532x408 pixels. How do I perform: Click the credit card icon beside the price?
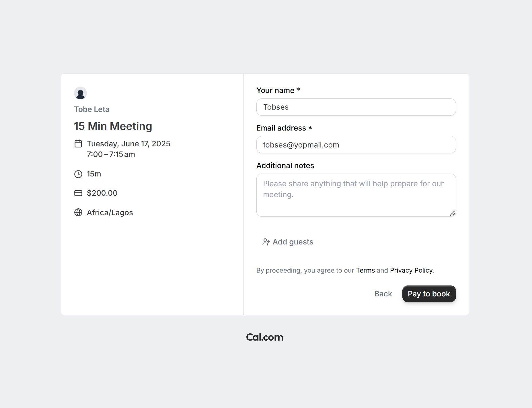78,193
